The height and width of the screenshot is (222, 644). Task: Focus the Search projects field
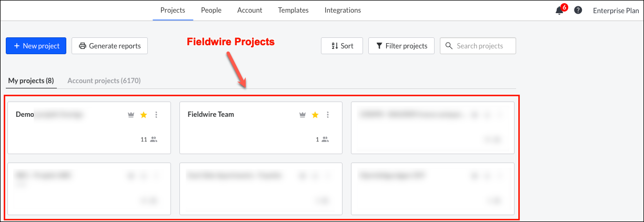478,46
